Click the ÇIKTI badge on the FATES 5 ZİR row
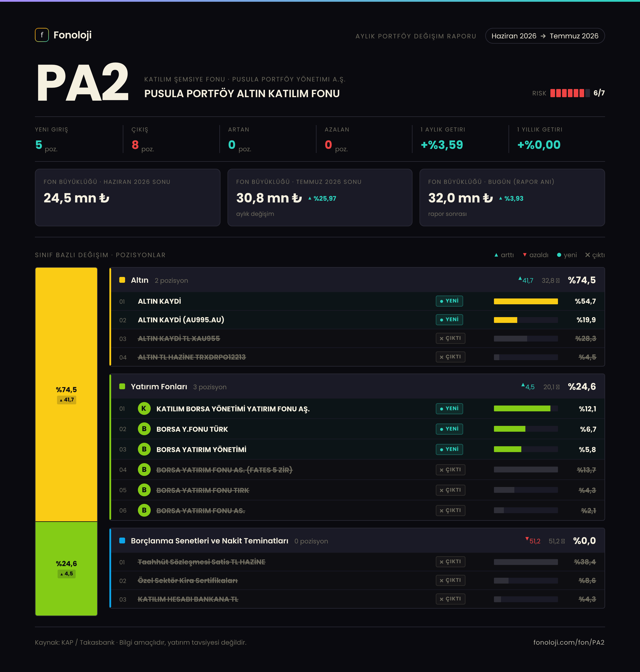Viewport: 640px width, 672px height. coord(450,470)
